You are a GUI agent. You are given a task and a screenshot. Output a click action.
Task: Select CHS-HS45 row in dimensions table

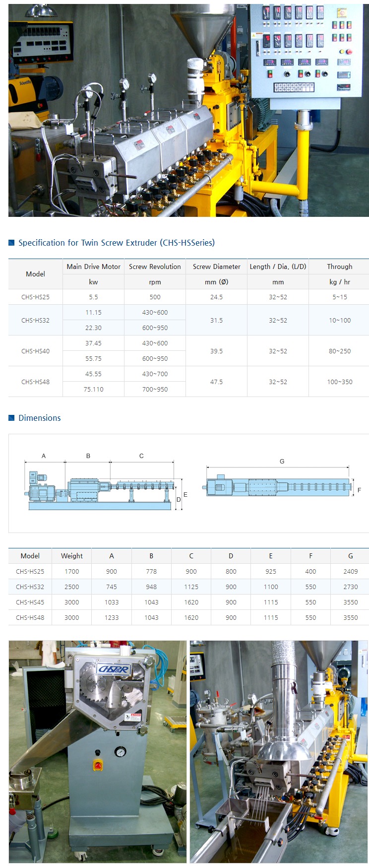(30, 602)
